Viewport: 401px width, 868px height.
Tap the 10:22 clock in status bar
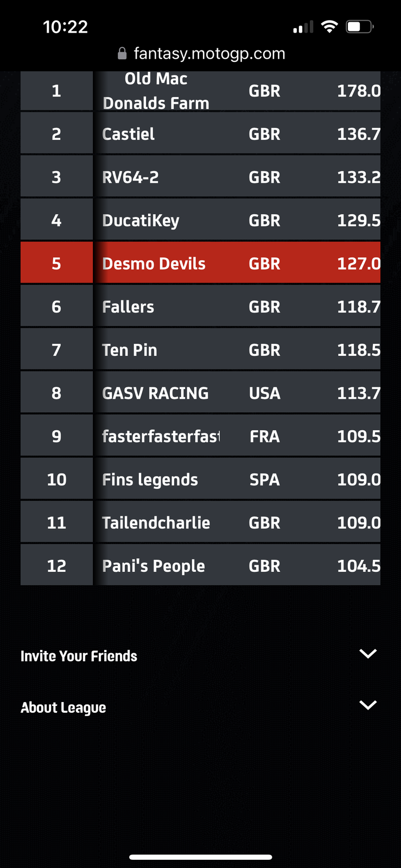click(x=65, y=27)
